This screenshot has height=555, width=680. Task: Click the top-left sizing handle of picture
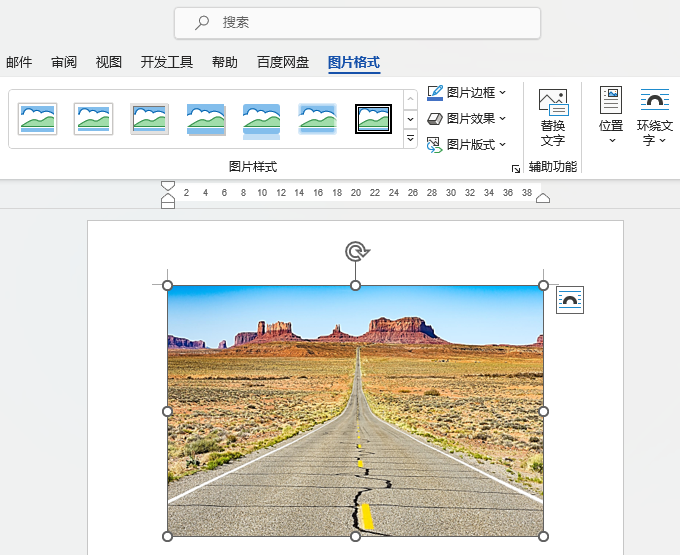pos(167,285)
